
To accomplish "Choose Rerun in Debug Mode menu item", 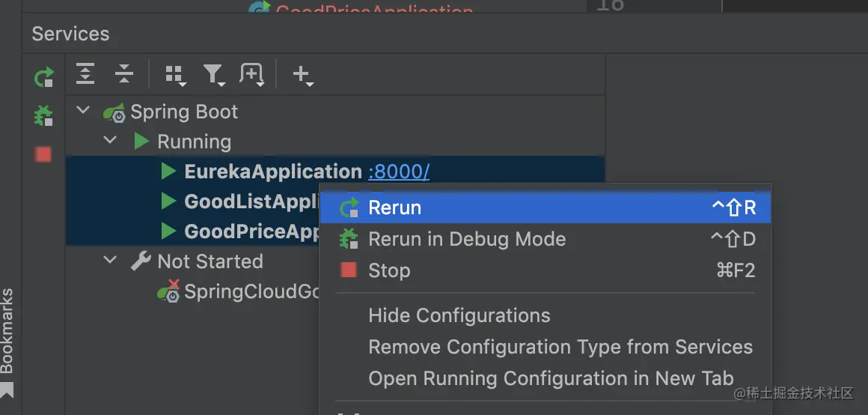I will [467, 239].
